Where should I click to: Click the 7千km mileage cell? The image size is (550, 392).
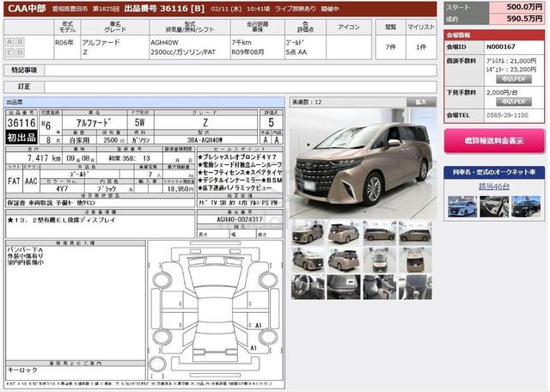(x=258, y=47)
